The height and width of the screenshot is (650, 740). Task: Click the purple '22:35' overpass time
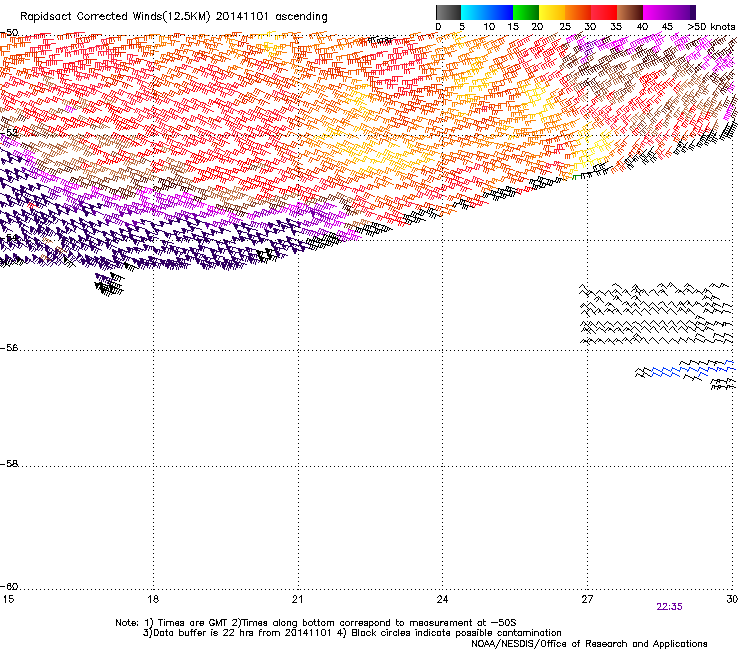(x=669, y=607)
